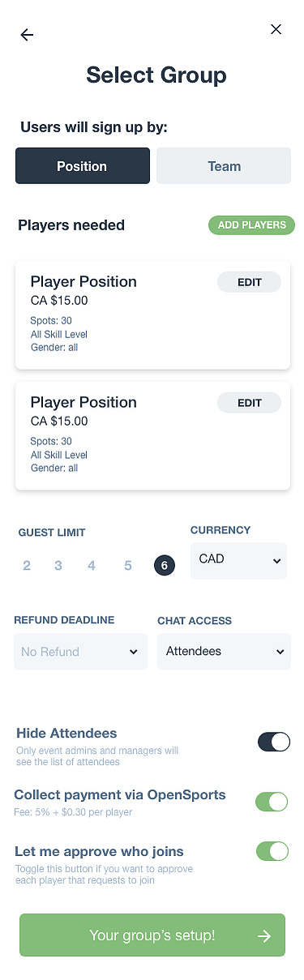The height and width of the screenshot is (980, 304).
Task: Go back with the left arrow icon
Action: [27, 35]
